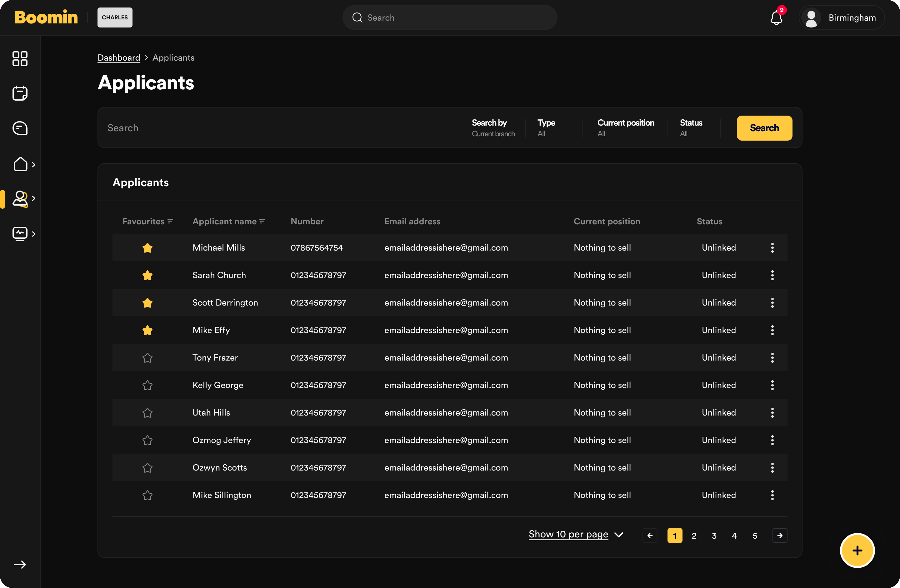900x588 pixels.
Task: Expand the applicants sidebar chevron
Action: [x=34, y=198]
